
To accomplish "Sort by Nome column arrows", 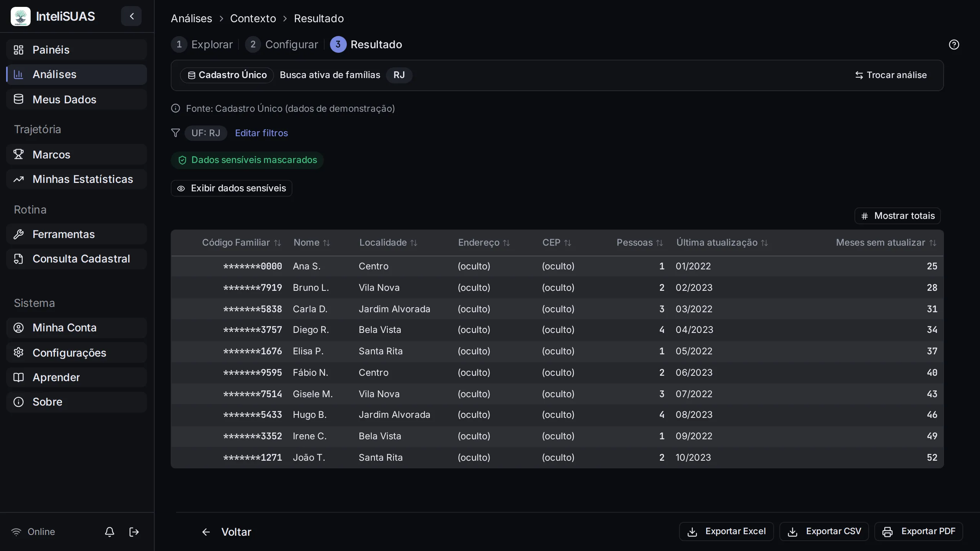I will click(x=327, y=243).
